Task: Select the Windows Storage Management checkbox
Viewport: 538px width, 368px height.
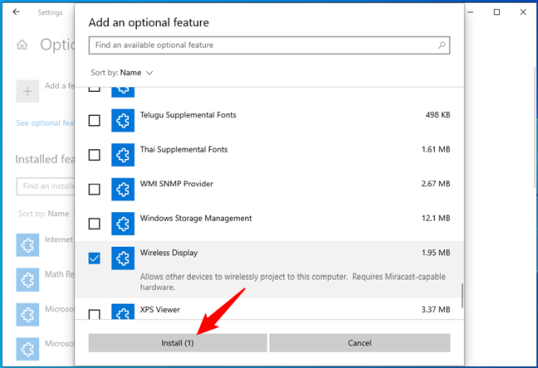Action: pos(94,224)
